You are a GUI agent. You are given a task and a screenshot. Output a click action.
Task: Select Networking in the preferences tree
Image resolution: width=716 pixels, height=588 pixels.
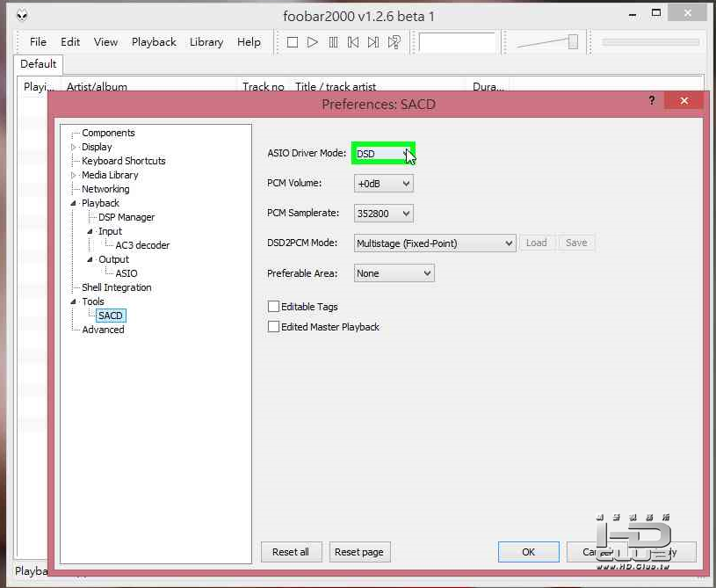(105, 189)
